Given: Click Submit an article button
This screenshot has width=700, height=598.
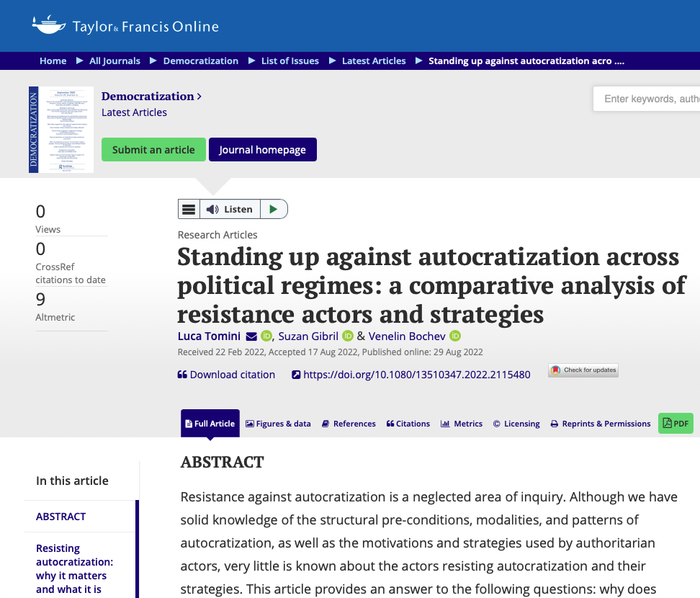Looking at the screenshot, I should point(153,150).
